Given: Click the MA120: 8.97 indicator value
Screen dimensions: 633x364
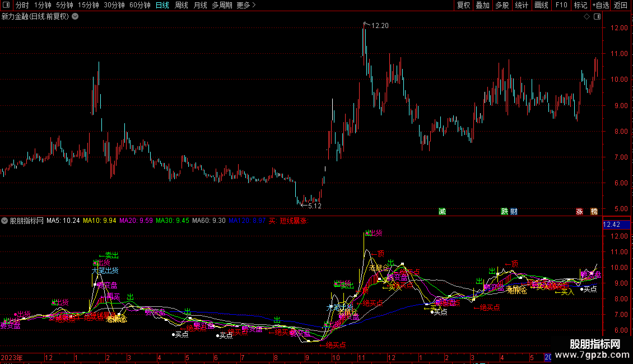Looking at the screenshot, I should pyautogui.click(x=247, y=221).
